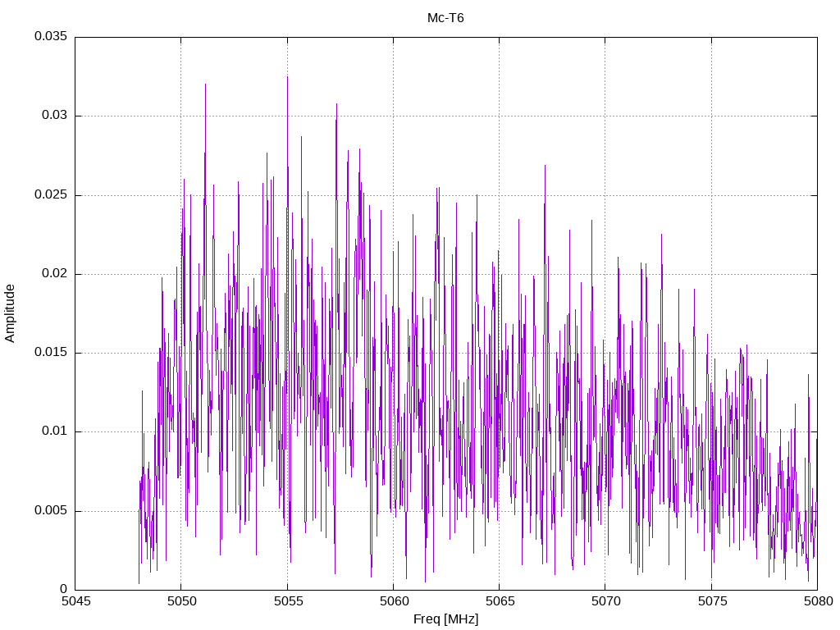840x630 pixels.
Task: Click the 5065 x-axis tick label
Action: coord(500,601)
